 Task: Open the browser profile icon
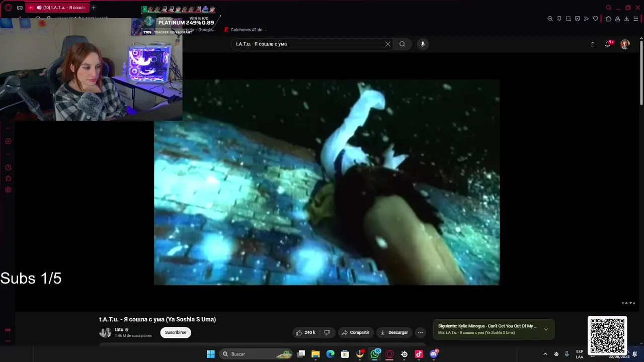(617, 19)
